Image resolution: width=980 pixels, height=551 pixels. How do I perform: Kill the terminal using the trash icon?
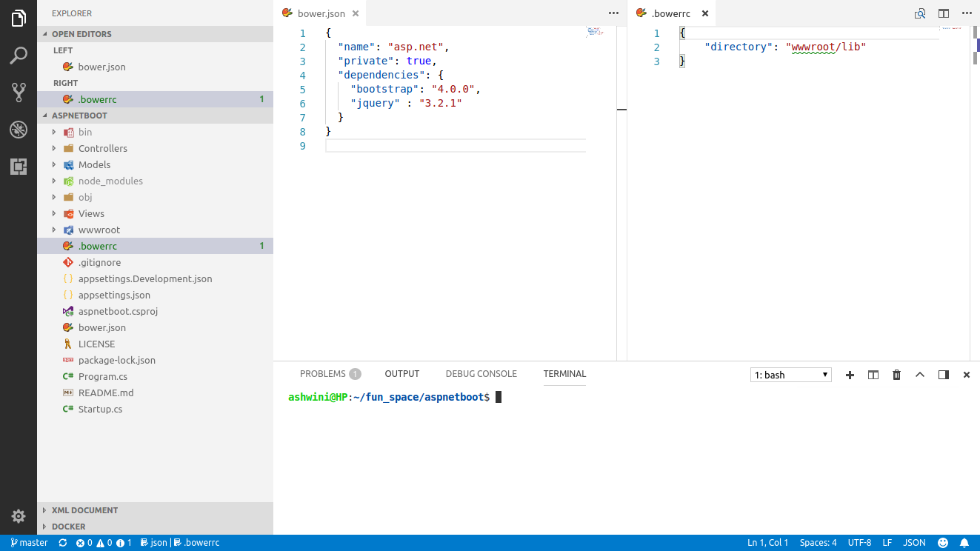point(896,375)
